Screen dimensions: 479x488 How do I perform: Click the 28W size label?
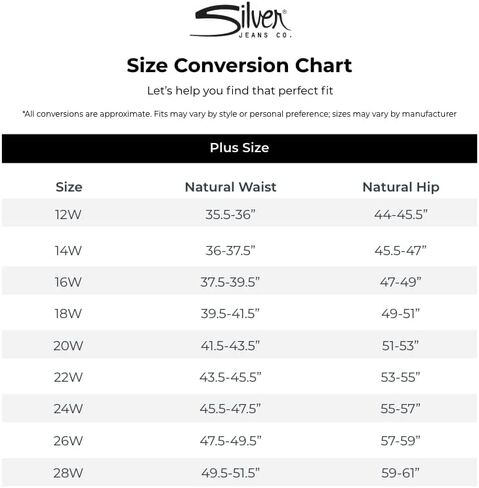(x=68, y=473)
